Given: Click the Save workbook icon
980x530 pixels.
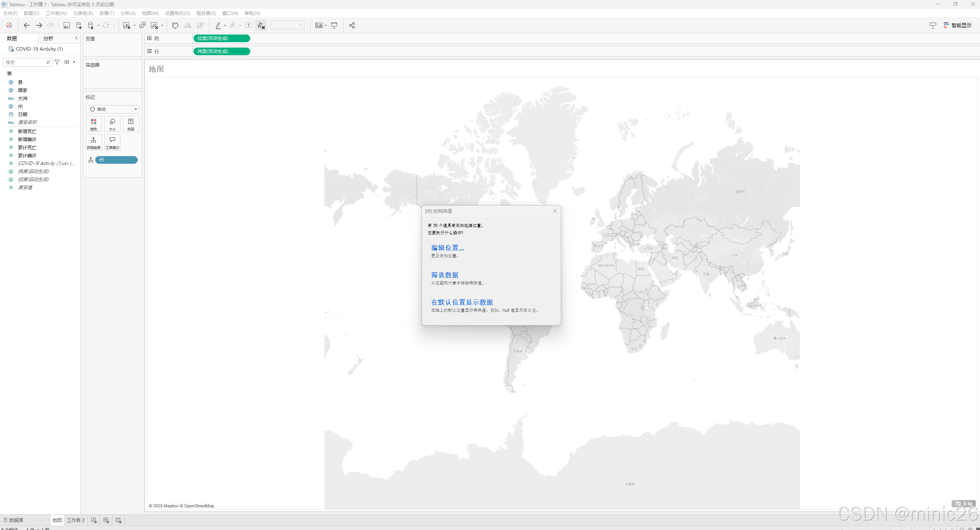Looking at the screenshot, I should point(66,25).
